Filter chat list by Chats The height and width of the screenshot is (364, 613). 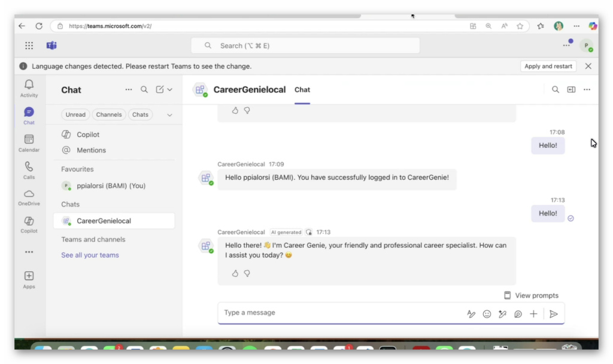point(140,114)
